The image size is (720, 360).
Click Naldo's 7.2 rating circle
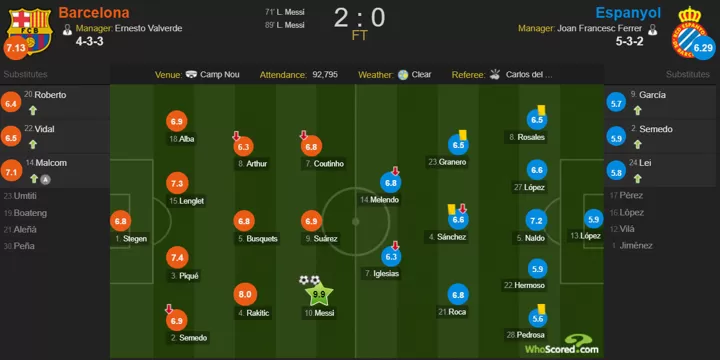[x=537, y=221]
